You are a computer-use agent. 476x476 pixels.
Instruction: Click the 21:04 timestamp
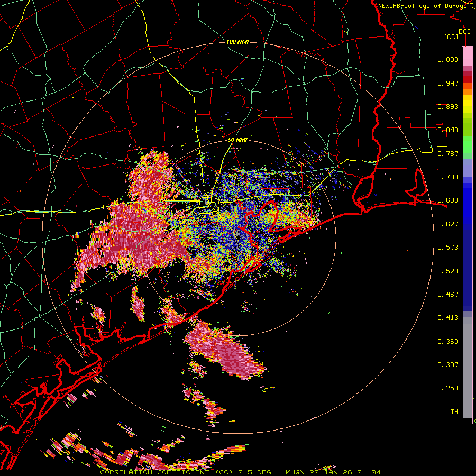pyautogui.click(x=368, y=472)
